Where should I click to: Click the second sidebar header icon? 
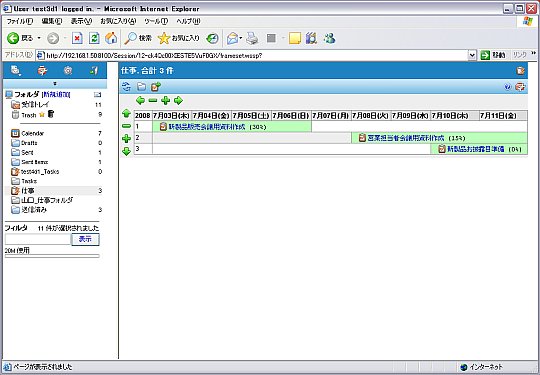pos(42,71)
